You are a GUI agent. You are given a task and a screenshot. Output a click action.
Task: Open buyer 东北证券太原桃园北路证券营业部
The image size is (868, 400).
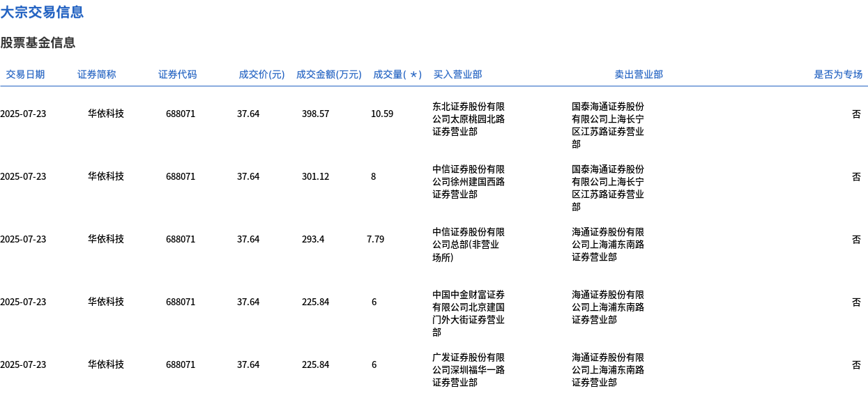(469, 119)
